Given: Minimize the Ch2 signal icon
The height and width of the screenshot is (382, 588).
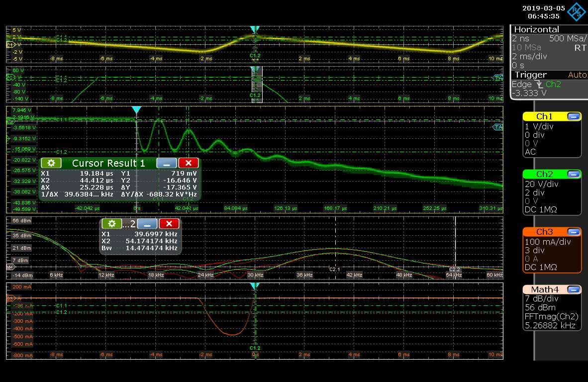Looking at the screenshot, I should click(x=574, y=174).
